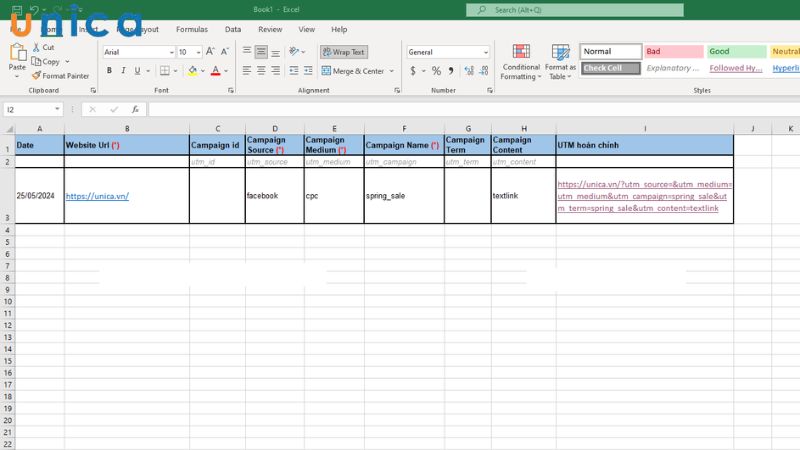
Task: Switch to the Formulas ribbon tab
Action: (192, 30)
